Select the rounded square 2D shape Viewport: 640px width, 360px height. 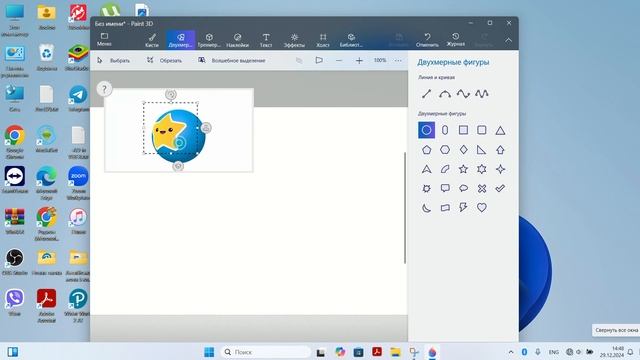coord(482,130)
